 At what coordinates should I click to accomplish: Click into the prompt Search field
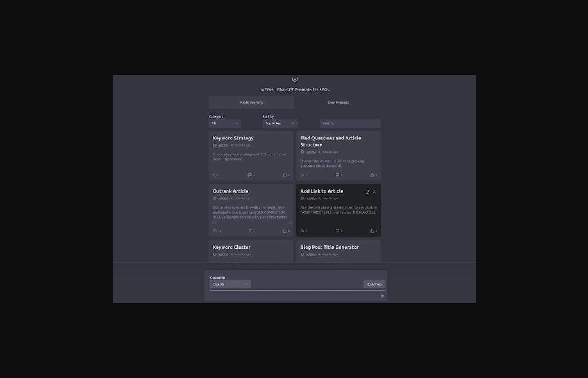[350, 123]
